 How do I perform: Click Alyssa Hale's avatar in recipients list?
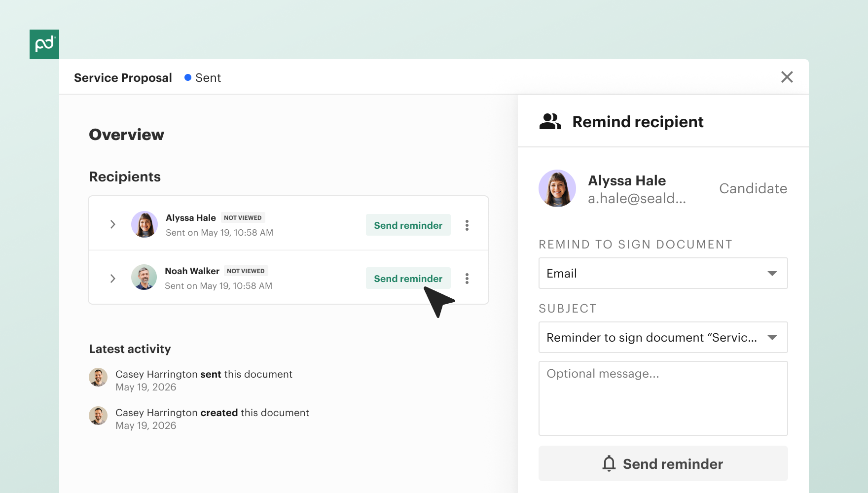[x=145, y=224]
